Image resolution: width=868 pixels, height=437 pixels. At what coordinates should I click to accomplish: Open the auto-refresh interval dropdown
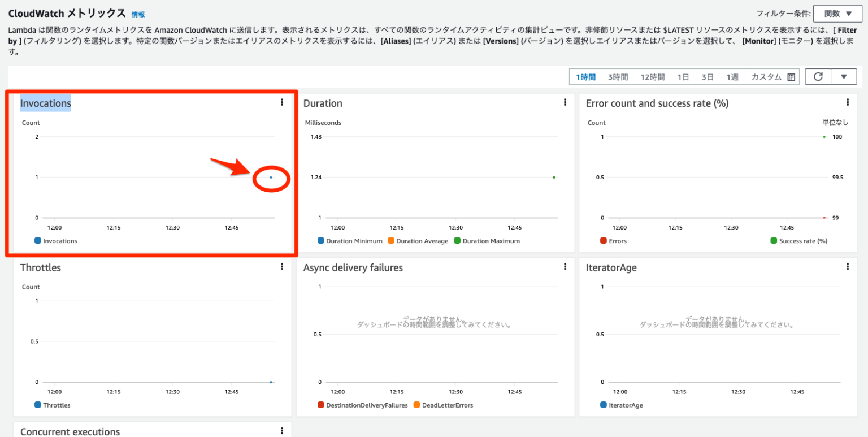point(844,76)
